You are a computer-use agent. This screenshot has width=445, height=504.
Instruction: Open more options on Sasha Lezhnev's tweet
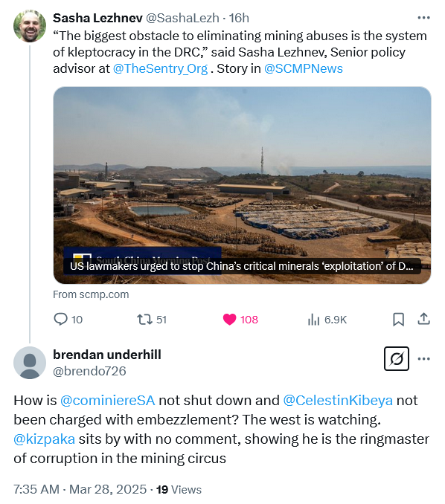tap(423, 18)
